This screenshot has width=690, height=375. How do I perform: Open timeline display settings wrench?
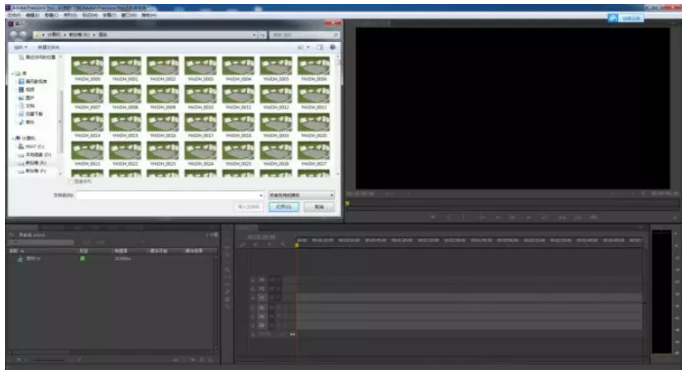tap(283, 244)
